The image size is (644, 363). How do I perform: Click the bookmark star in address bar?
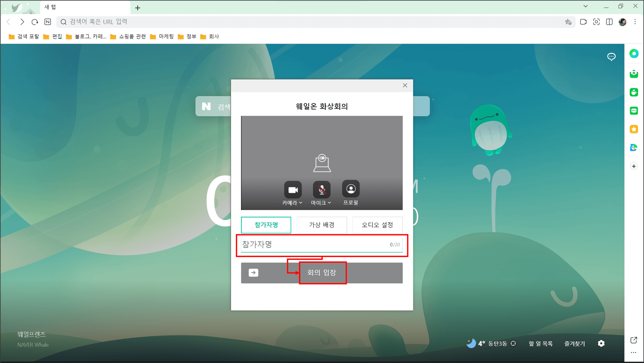click(568, 22)
